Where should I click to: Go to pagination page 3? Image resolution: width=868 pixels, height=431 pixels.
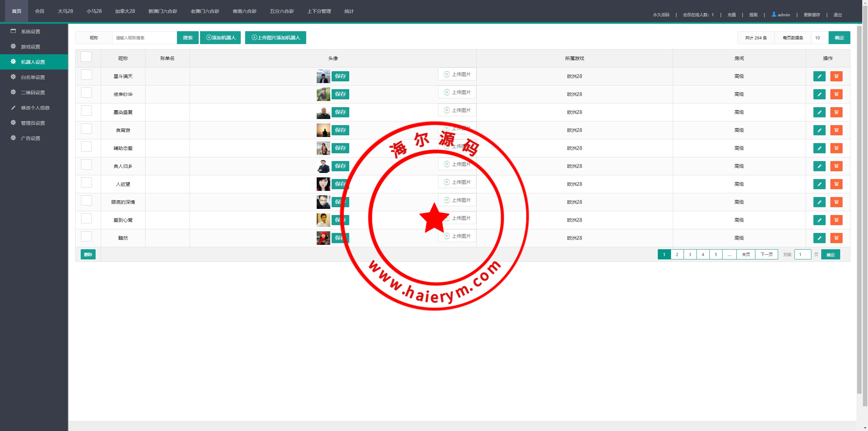(690, 254)
